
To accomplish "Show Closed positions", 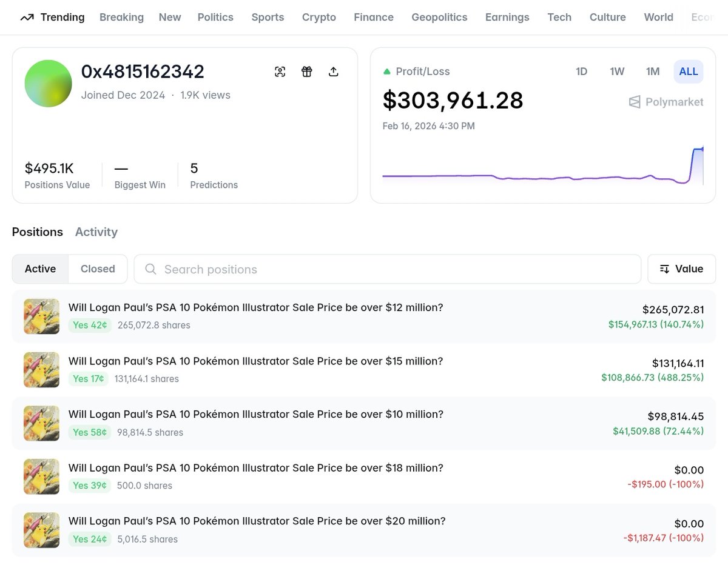I will (x=98, y=269).
